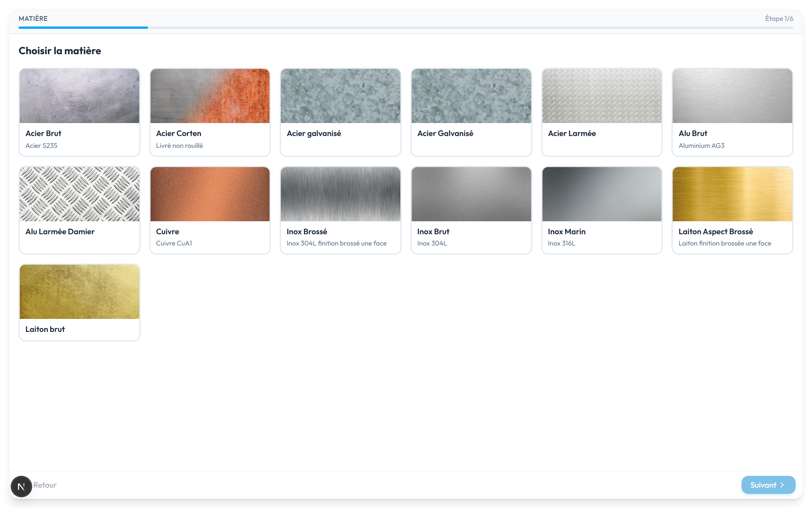Click the "Choisir la matière" heading
Image resolution: width=812 pixels, height=508 pixels.
coord(60,51)
